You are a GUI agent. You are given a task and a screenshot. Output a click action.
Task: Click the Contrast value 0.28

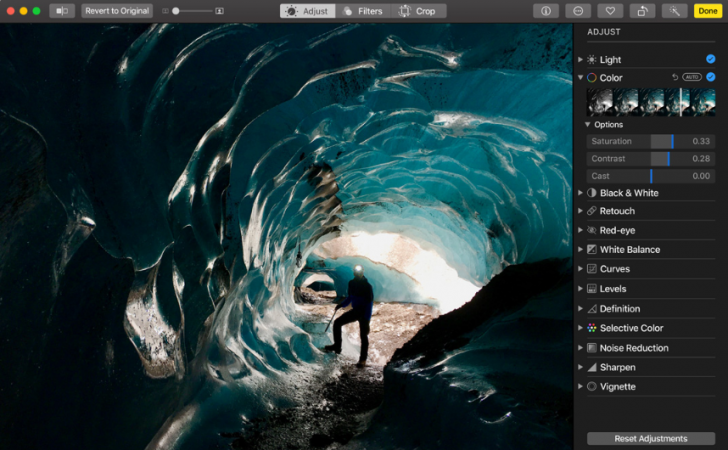(701, 159)
